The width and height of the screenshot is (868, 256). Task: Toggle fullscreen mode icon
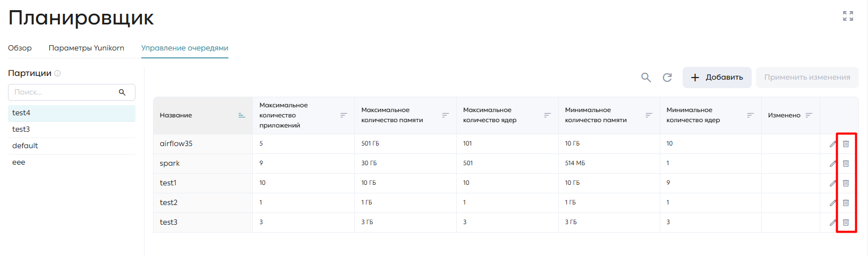848,16
